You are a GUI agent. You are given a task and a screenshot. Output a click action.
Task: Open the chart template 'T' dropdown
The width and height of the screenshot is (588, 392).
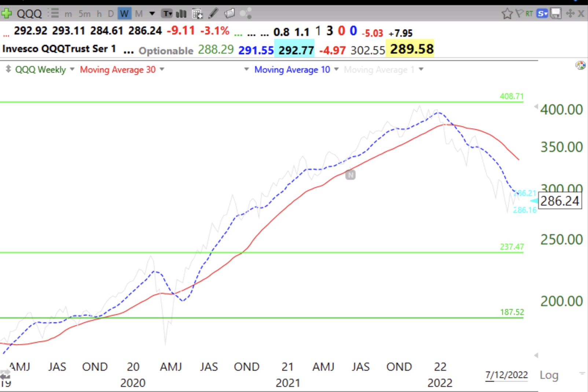[168, 14]
